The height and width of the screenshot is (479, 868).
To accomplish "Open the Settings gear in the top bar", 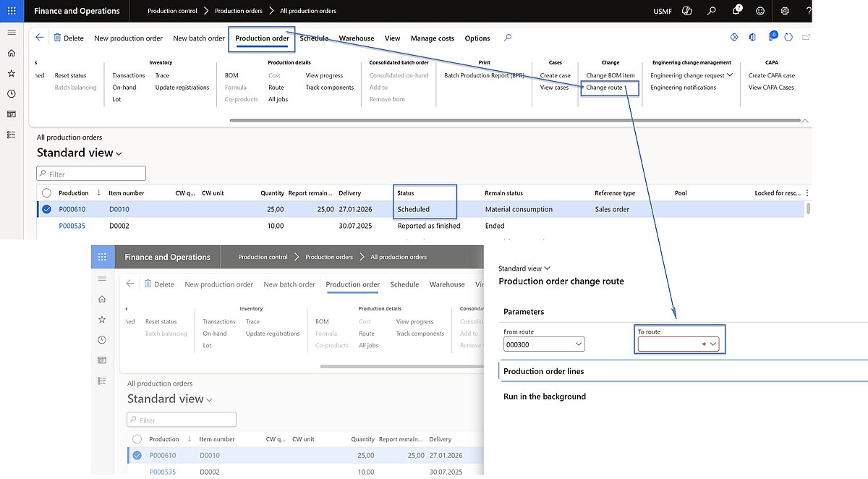I will point(786,11).
